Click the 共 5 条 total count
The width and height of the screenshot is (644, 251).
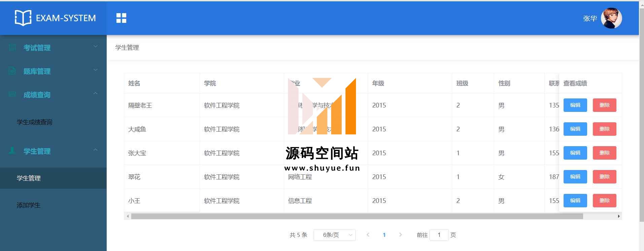point(298,235)
